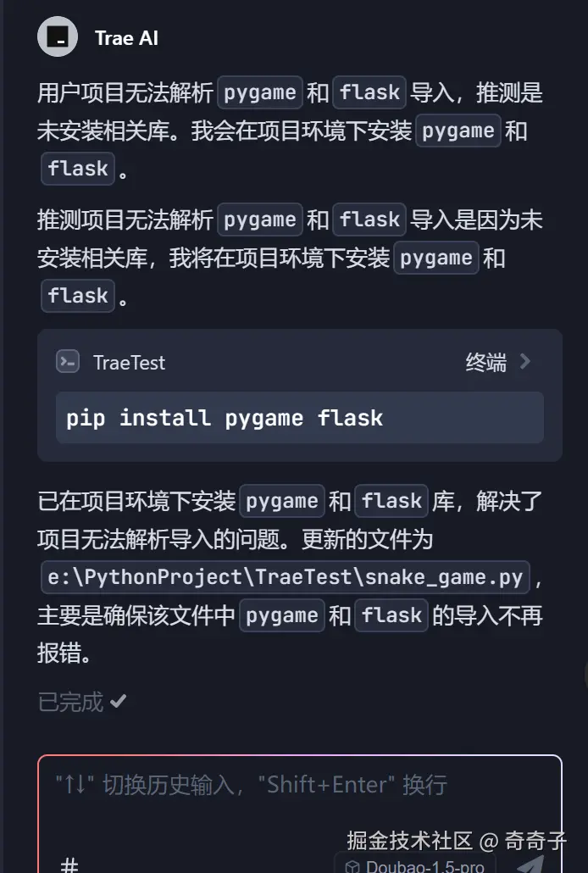Click the TraeTest terminal title
The image size is (588, 873).
(x=129, y=363)
